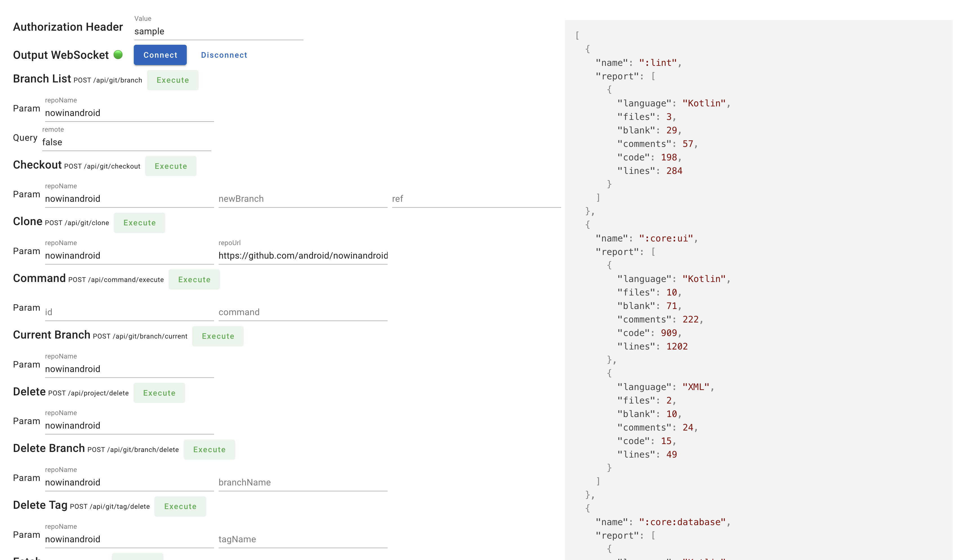Click the Disconnect link
The image size is (973, 560).
click(224, 55)
